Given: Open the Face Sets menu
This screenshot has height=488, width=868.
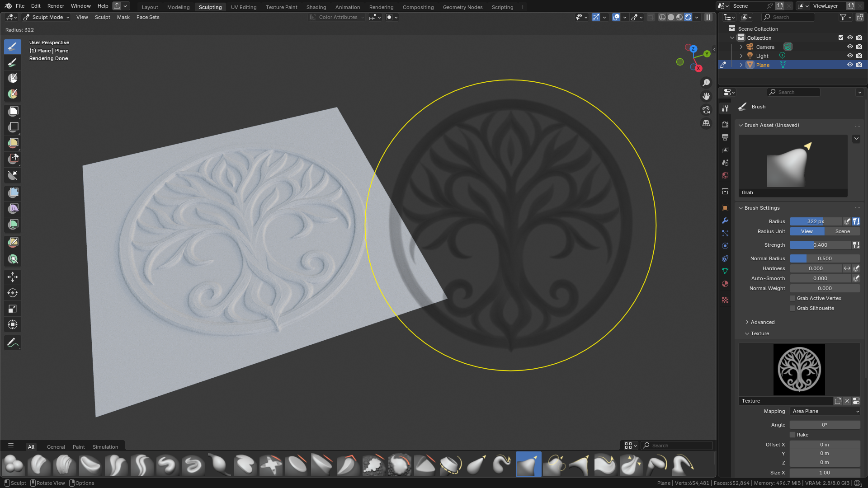Looking at the screenshot, I should point(148,17).
